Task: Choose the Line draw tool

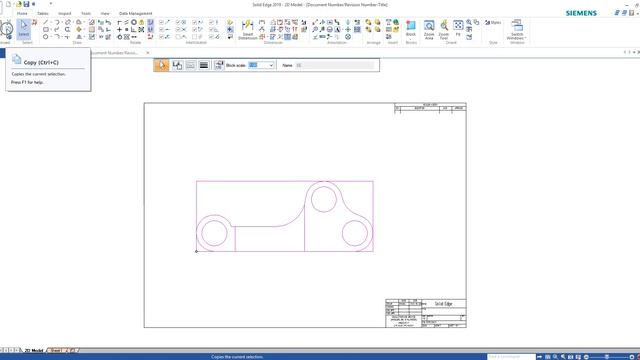Action: (x=46, y=22)
